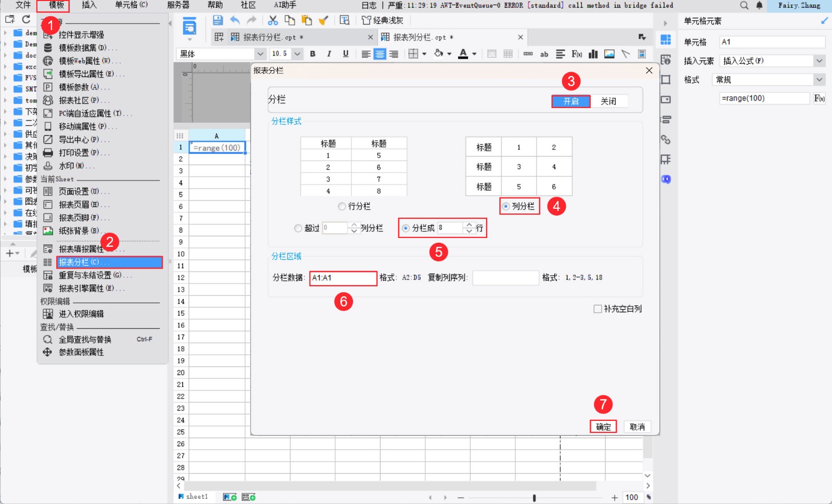Expand the fill color dropdown arrow
This screenshot has width=832, height=504.
(x=449, y=54)
